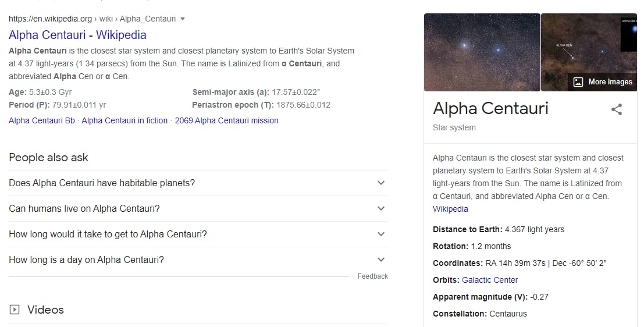Click the video icon next to Videos heading
The image size is (644, 327).
tap(15, 310)
